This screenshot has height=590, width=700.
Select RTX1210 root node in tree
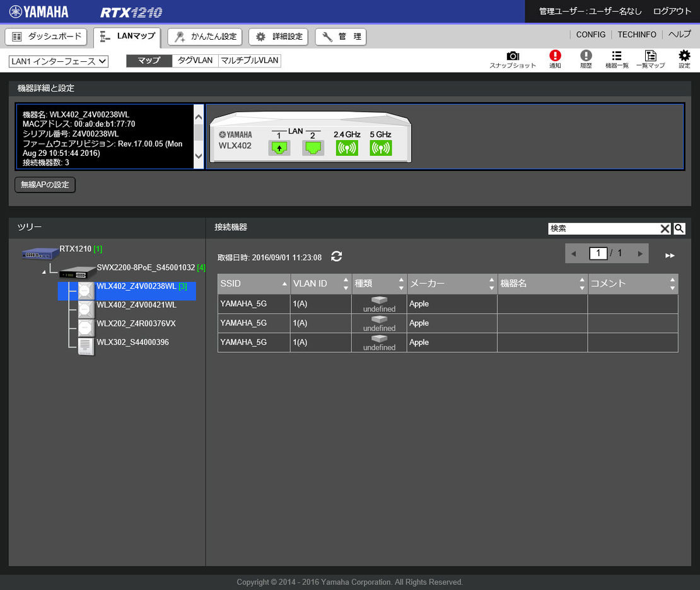(x=76, y=249)
